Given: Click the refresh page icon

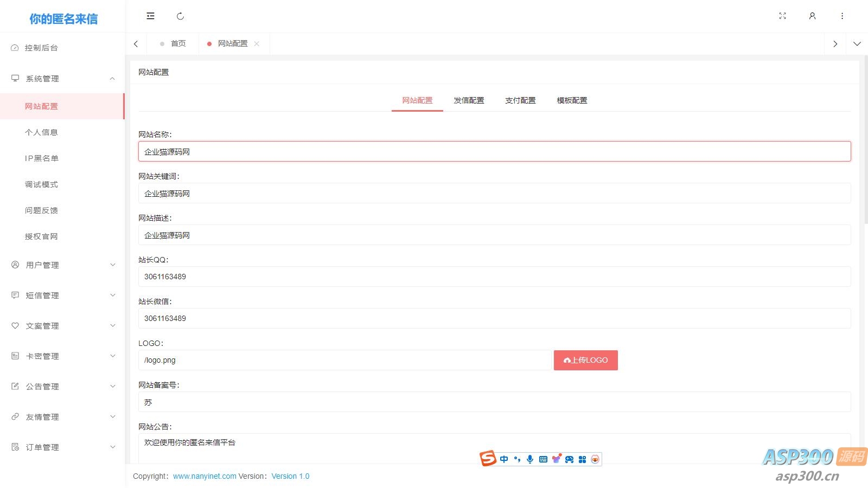Looking at the screenshot, I should (180, 16).
